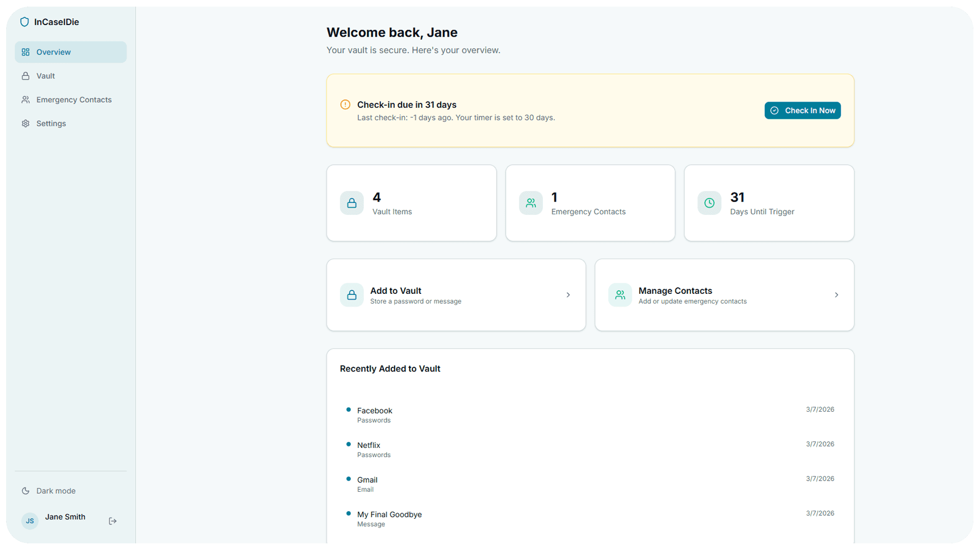The height and width of the screenshot is (551, 980).
Task: Toggle Dark mode
Action: coord(70,491)
